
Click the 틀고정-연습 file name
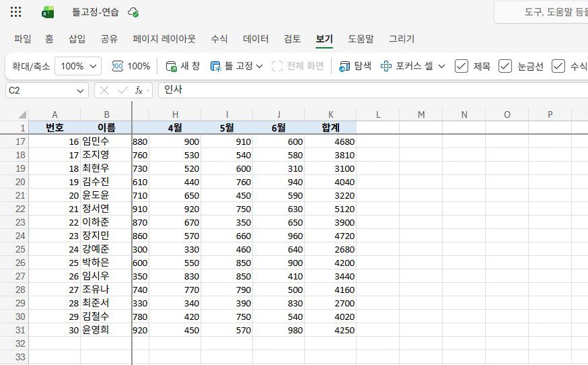(96, 12)
